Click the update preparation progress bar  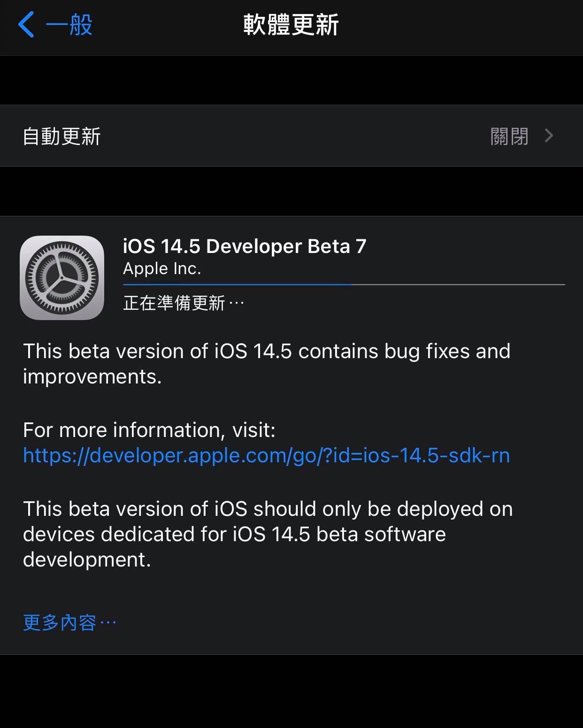tap(344, 284)
